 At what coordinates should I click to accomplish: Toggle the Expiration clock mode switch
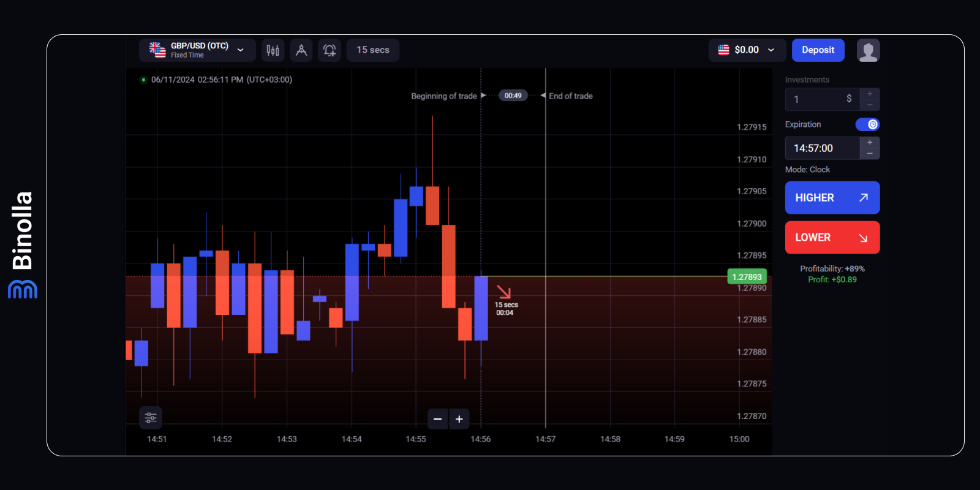pyautogui.click(x=867, y=124)
